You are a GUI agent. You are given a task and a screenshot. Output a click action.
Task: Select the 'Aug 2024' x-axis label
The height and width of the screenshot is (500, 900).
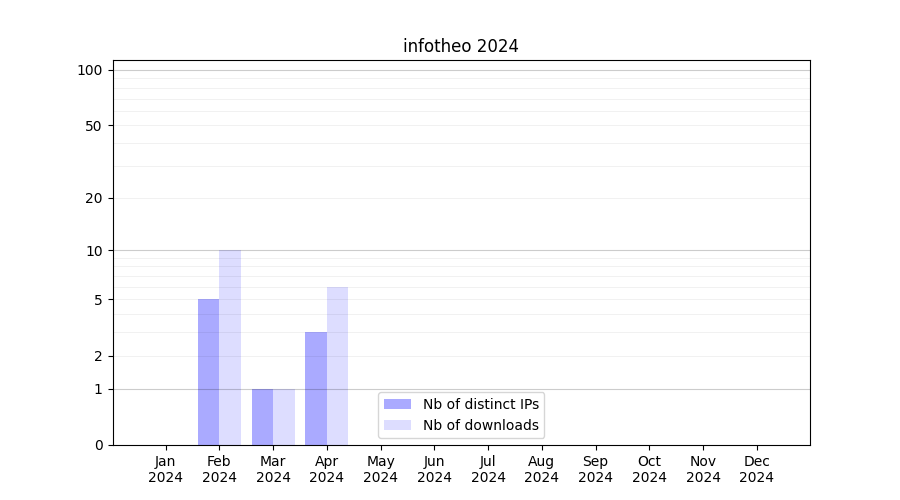click(x=541, y=469)
